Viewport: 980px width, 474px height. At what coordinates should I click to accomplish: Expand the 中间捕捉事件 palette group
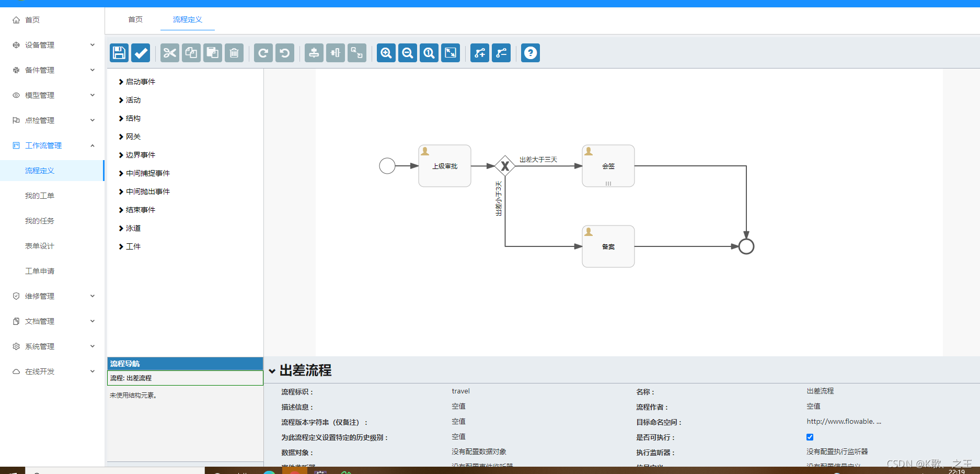[144, 173]
